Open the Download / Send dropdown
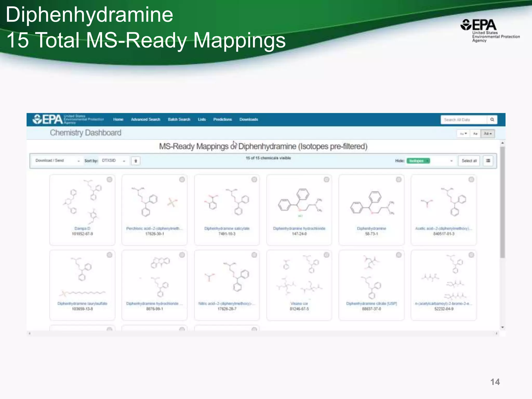 pyautogui.click(x=57, y=161)
